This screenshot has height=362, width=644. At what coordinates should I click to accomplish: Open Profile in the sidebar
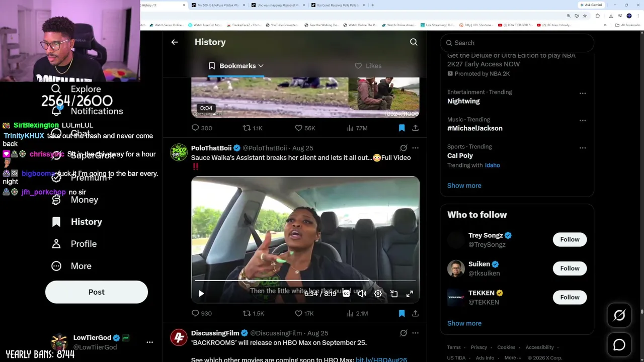coord(74,244)
